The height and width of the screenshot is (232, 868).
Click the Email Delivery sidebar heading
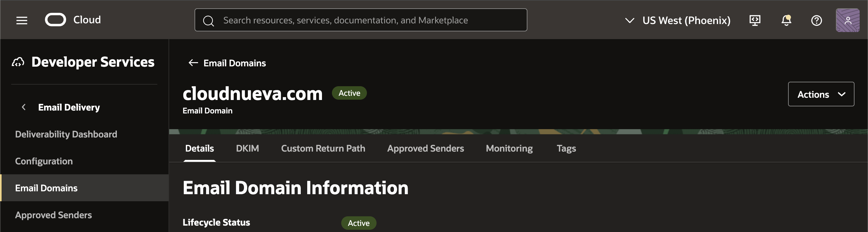point(69,107)
